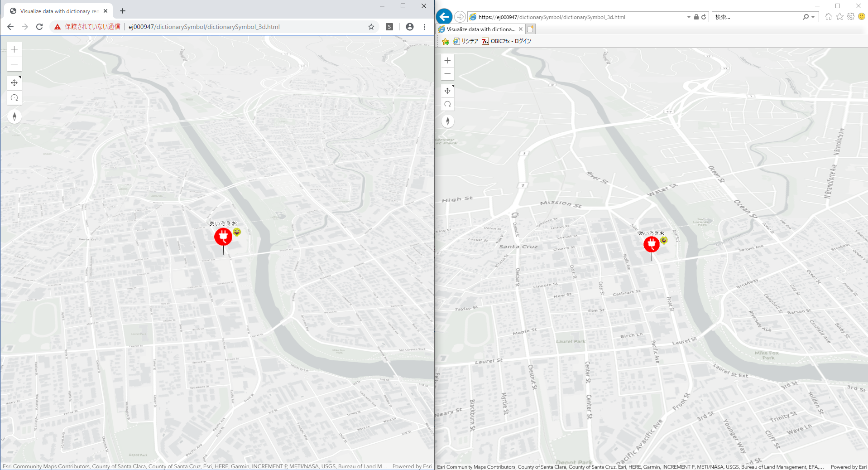Go back in Internet Explorer
Image resolution: width=868 pixels, height=470 pixels.
coord(444,17)
